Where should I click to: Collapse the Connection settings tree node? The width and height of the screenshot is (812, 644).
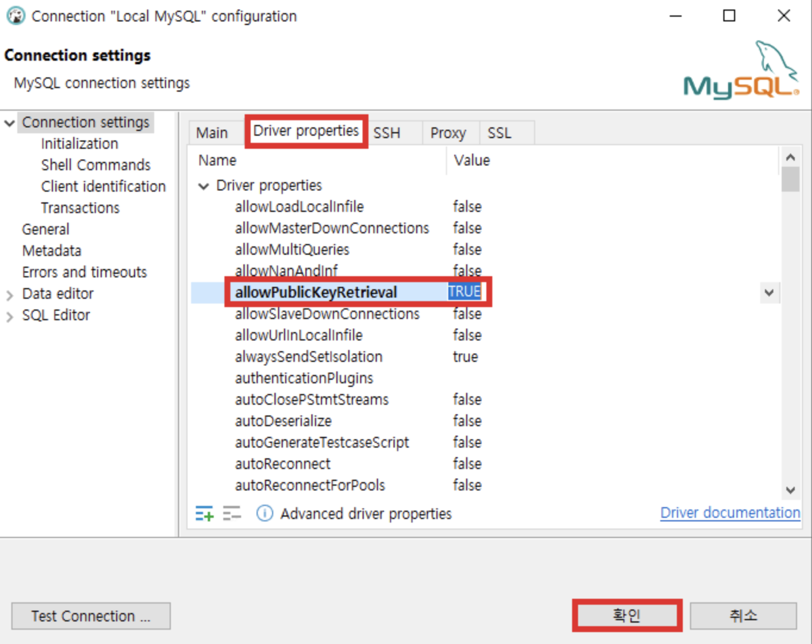(x=10, y=123)
